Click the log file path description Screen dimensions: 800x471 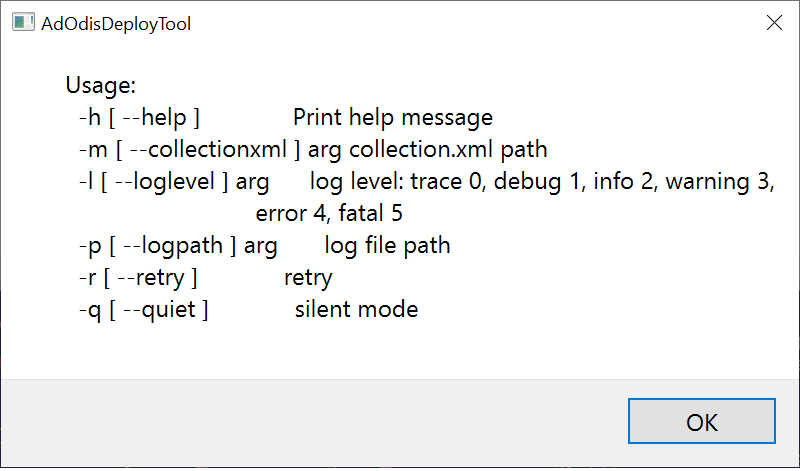point(387,245)
